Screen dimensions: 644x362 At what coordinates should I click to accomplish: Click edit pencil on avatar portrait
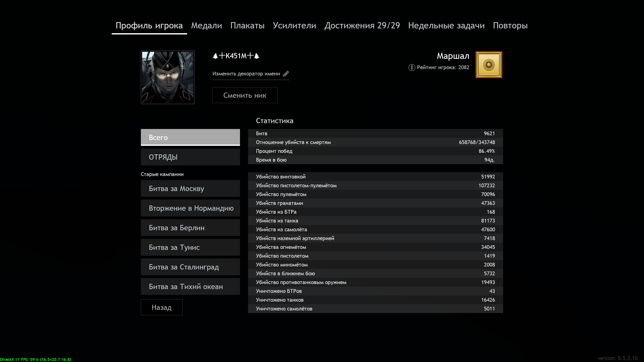point(188,57)
